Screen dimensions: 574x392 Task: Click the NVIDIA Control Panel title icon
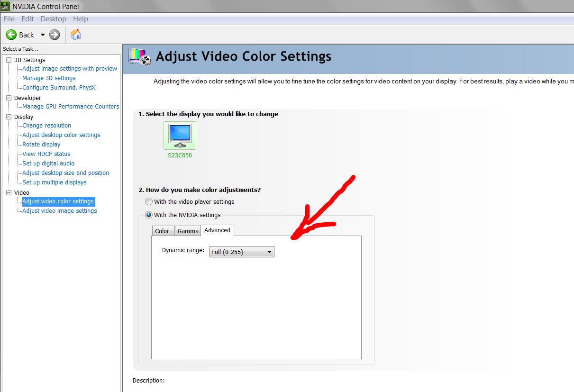point(5,6)
